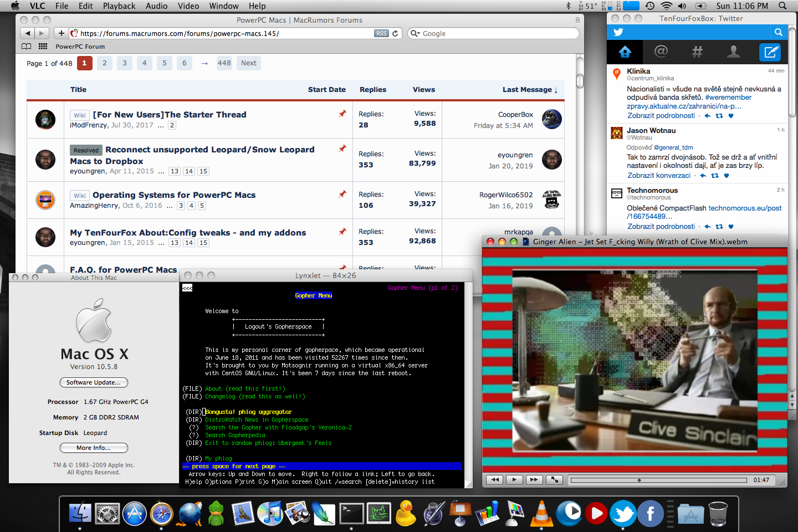
Task: Click 'DistroWatch News in Gopherspace' in Lynxlet
Action: pyautogui.click(x=257, y=420)
